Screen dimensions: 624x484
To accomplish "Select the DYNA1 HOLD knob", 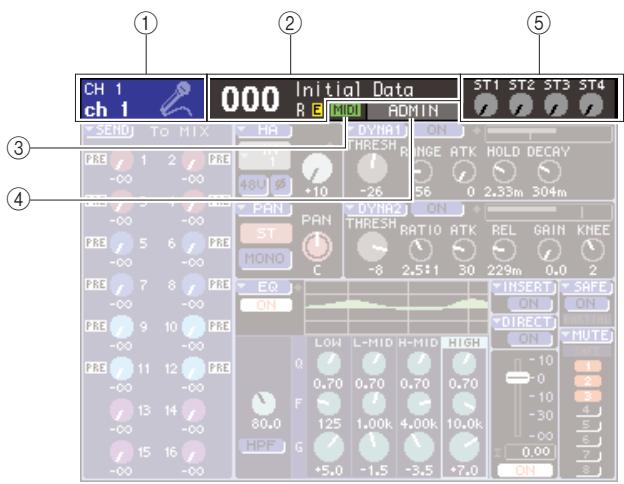I will click(x=504, y=172).
